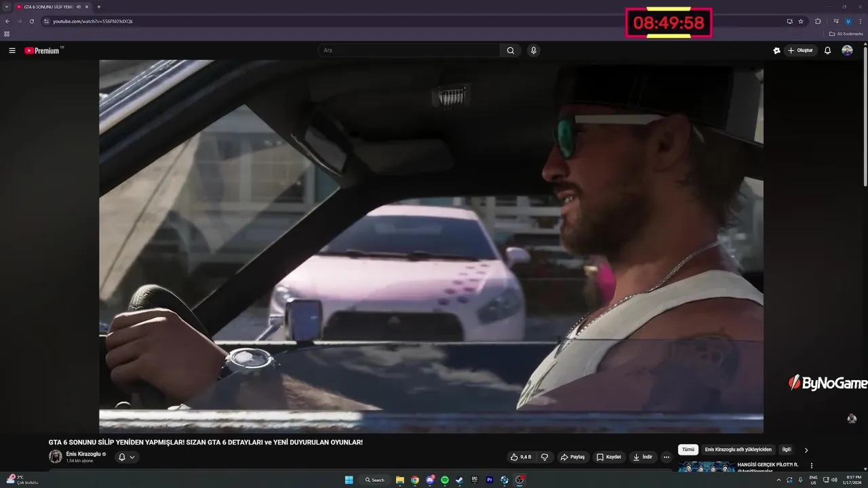868x488 pixels.
Task: Open the All Bookmarks folder
Action: (846, 34)
